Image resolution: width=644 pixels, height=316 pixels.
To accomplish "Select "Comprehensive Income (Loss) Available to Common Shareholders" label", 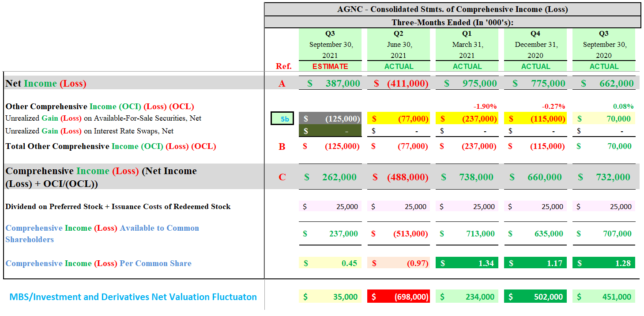I will pos(102,234).
